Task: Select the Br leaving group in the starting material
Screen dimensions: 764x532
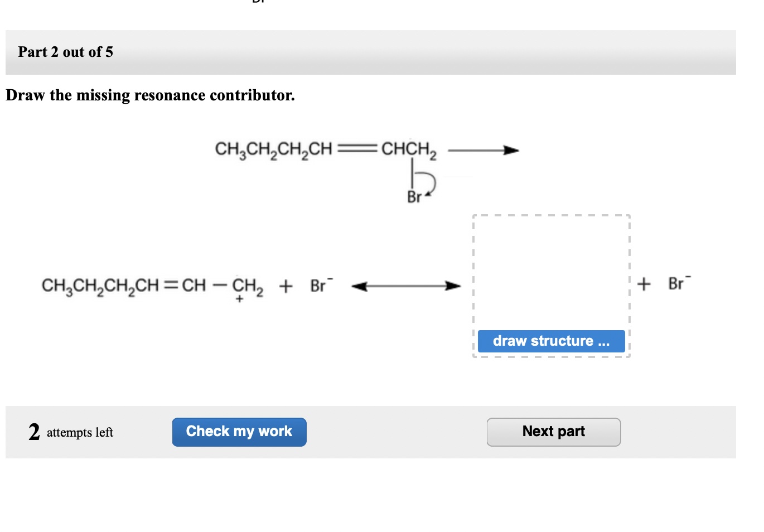Action: click(x=413, y=196)
